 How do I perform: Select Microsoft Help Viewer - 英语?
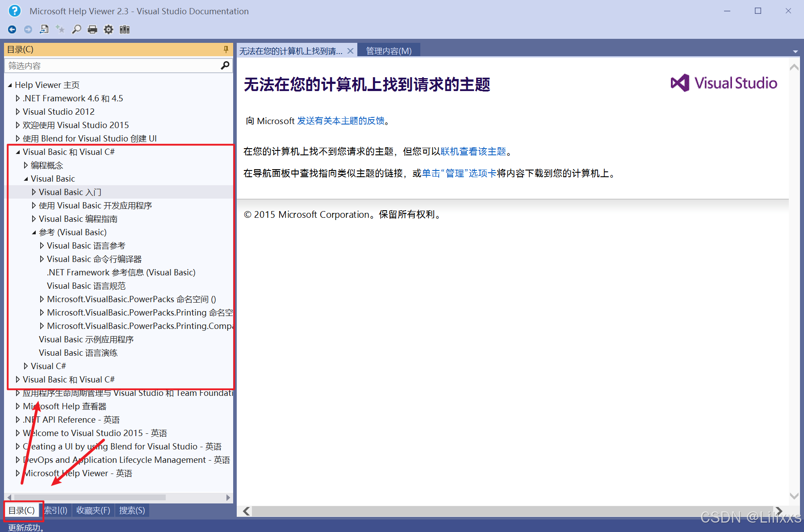(x=77, y=473)
